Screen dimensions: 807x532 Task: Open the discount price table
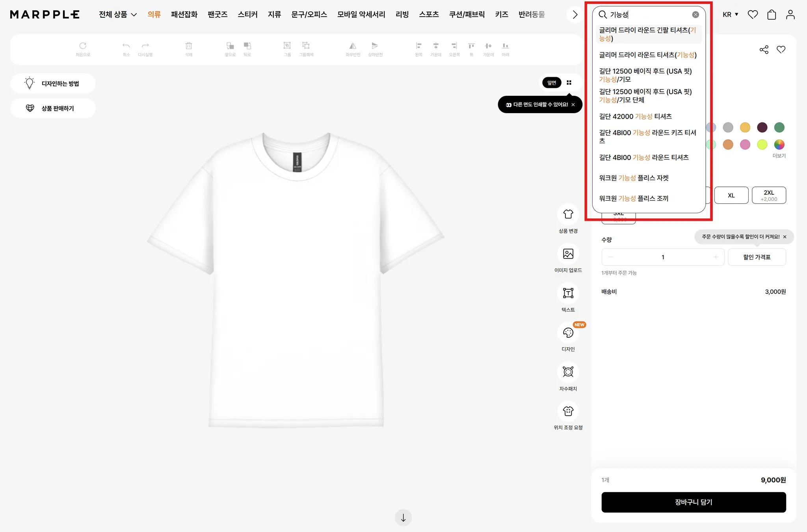[757, 257]
